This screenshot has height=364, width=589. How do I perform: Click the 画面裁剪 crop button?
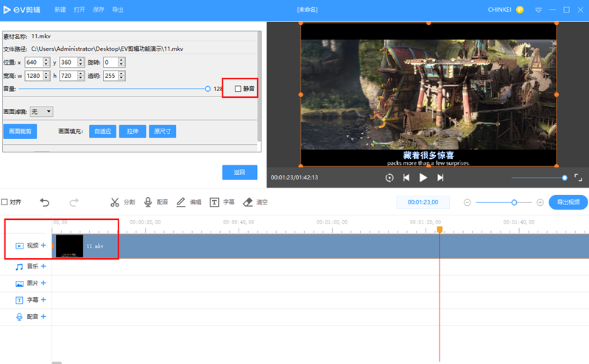pos(21,132)
